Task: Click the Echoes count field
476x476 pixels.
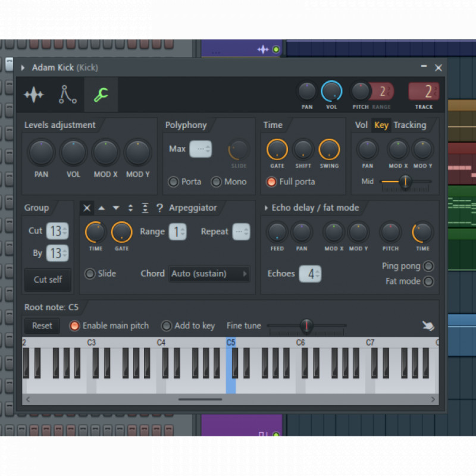Action: pyautogui.click(x=310, y=274)
